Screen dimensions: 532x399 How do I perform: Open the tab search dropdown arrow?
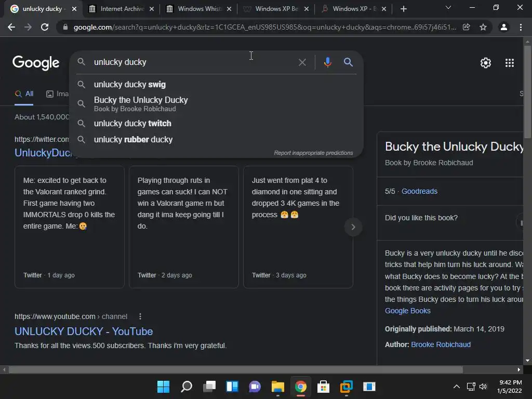pos(448,7)
